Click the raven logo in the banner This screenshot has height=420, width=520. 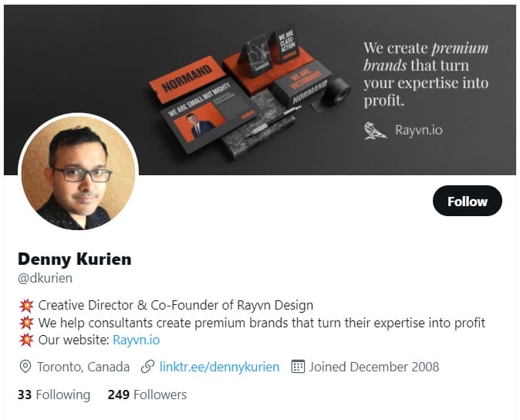(375, 130)
